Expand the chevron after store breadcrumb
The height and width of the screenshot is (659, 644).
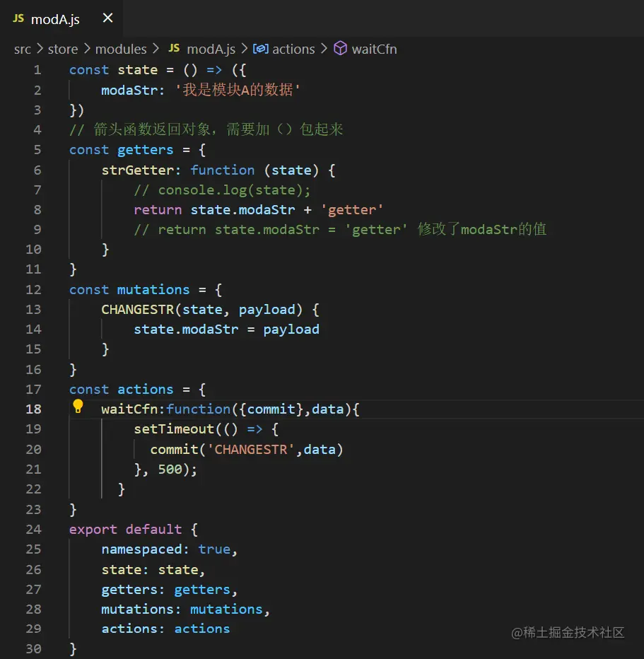pos(87,49)
